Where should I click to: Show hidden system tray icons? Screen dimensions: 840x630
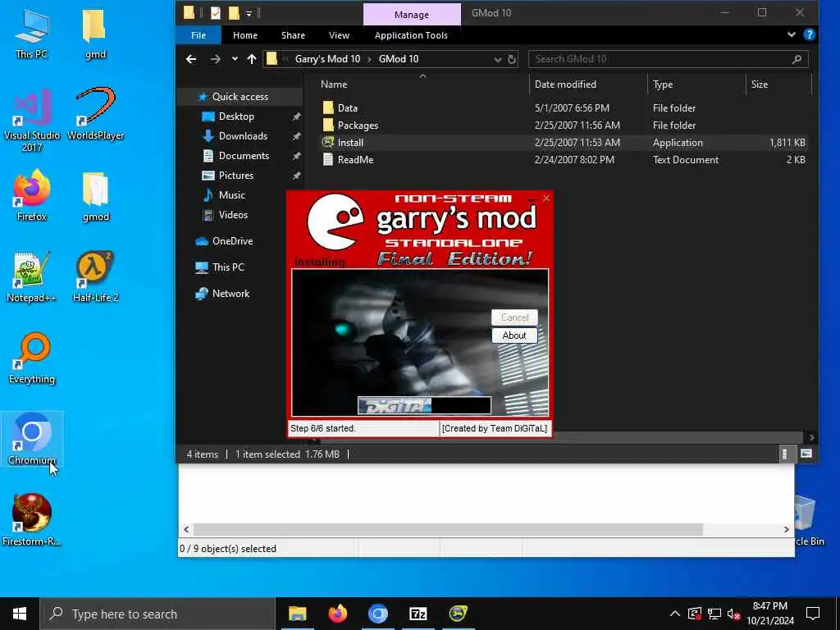pos(675,614)
